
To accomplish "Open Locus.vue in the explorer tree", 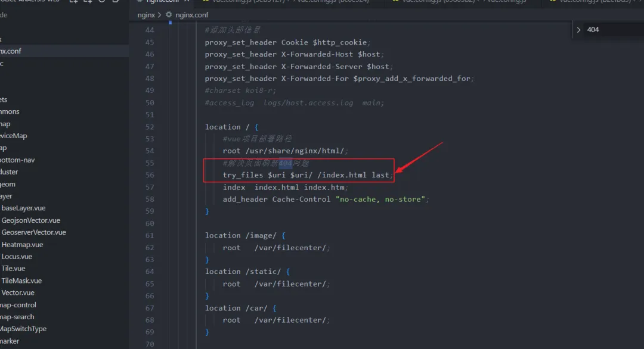I will point(17,257).
